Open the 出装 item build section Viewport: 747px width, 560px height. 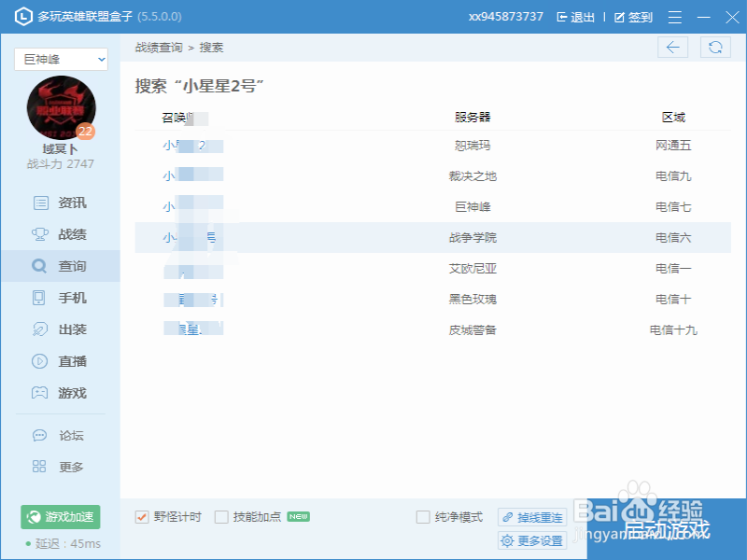(60, 329)
